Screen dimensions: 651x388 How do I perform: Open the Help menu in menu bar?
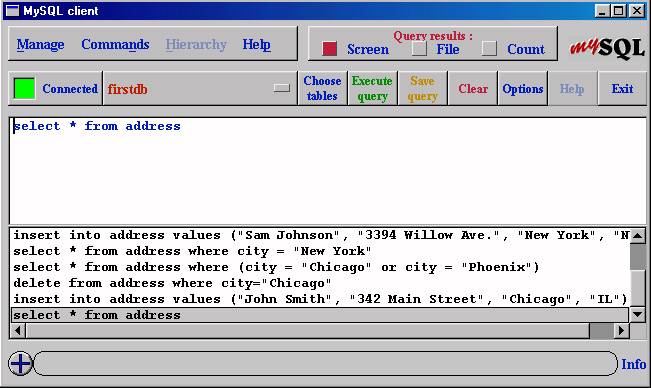click(x=257, y=44)
